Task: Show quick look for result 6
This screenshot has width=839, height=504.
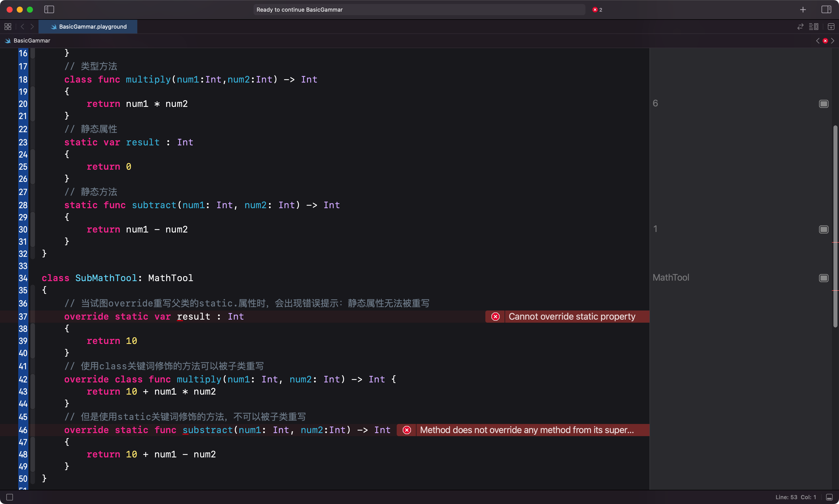Action: [824, 104]
